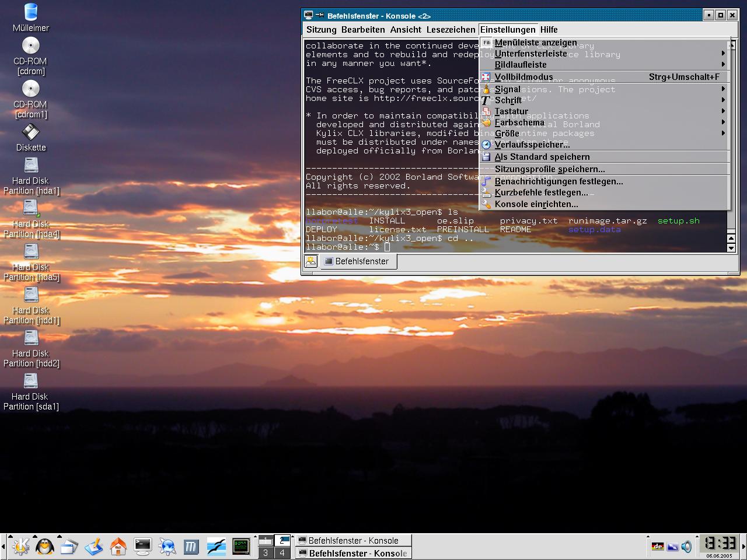Open the KDE K menu in panel
747x560 pixels.
click(x=20, y=547)
